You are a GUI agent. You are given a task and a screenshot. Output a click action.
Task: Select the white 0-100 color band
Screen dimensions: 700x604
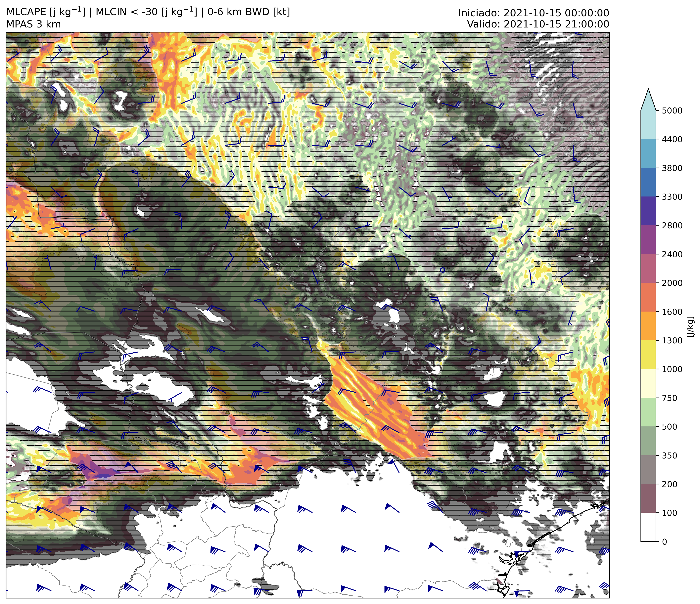point(648,527)
